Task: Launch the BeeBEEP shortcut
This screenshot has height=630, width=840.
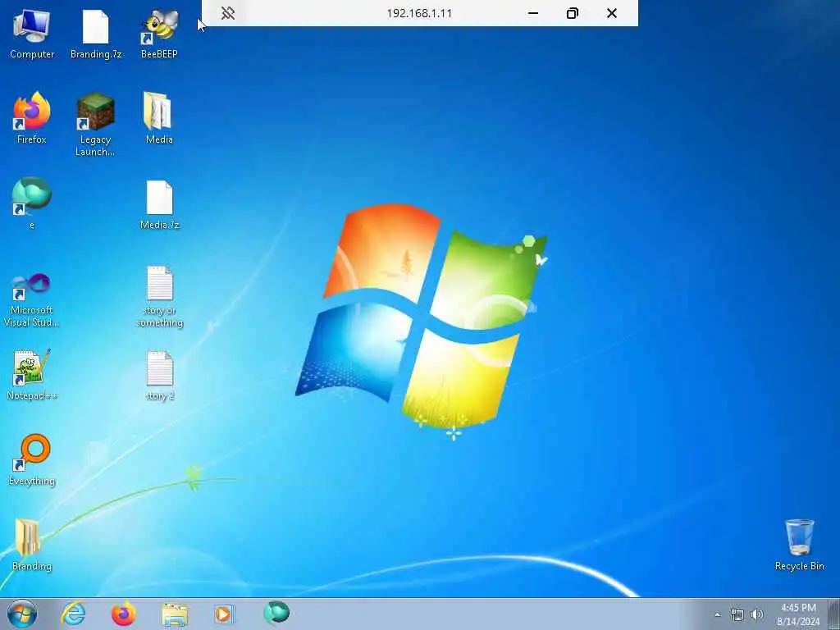Action: [x=159, y=34]
